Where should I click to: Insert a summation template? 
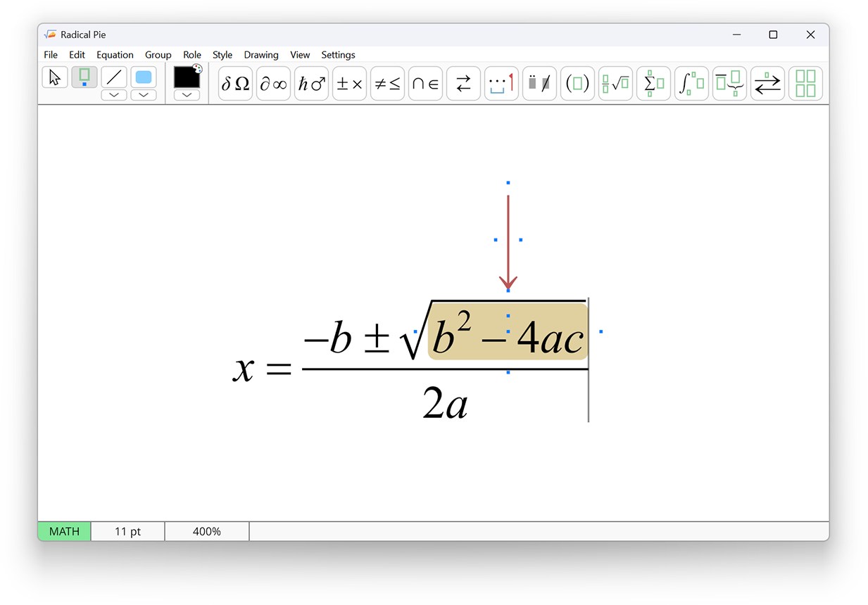[653, 83]
